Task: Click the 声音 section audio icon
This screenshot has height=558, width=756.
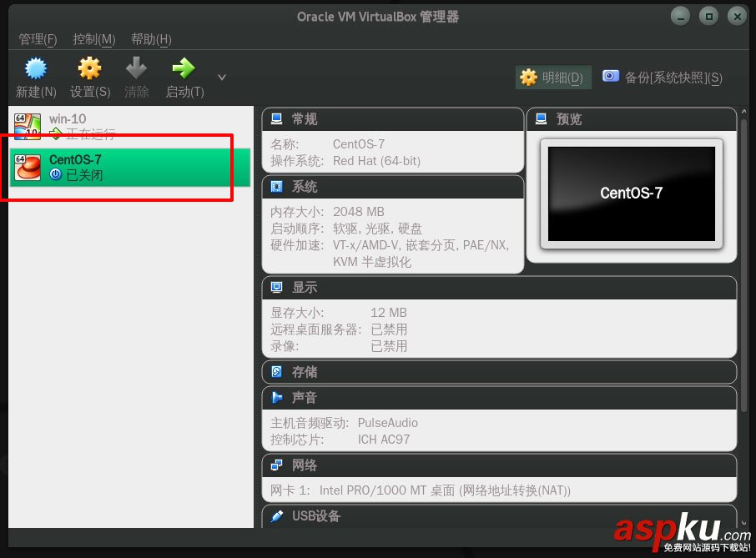Action: coord(278,398)
